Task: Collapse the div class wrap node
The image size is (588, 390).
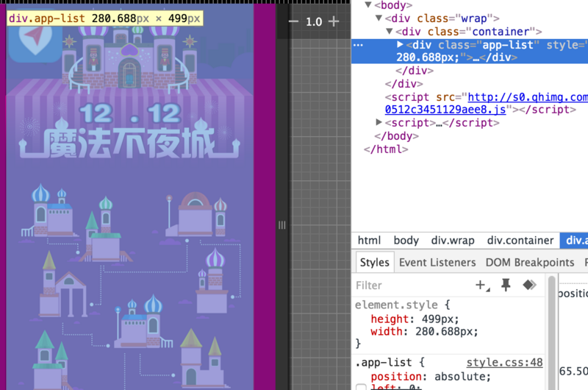Action: [379, 18]
